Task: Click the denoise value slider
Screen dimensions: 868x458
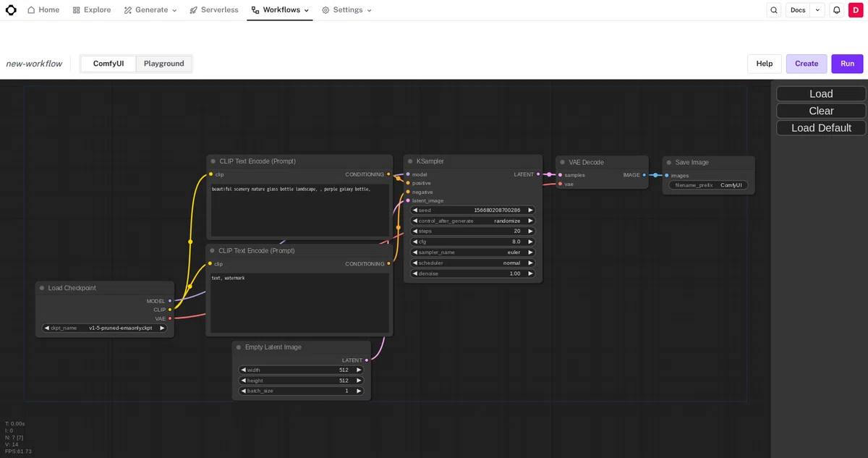Action: 473,273
